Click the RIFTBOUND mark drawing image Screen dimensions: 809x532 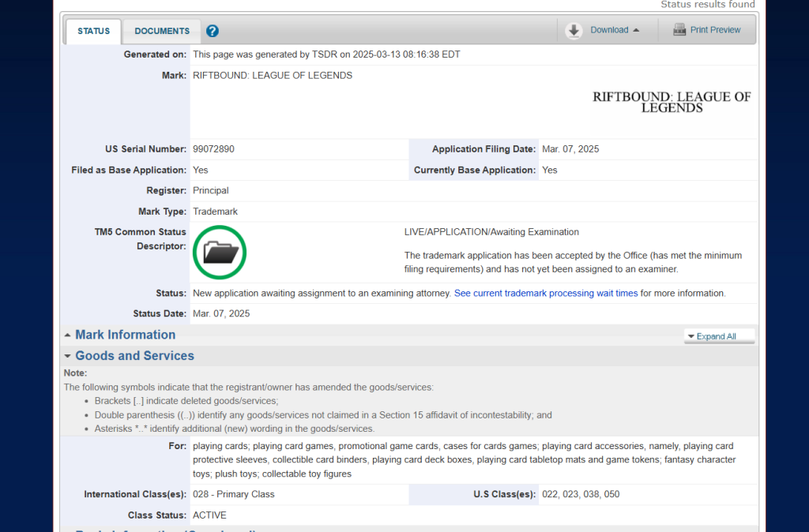click(672, 102)
